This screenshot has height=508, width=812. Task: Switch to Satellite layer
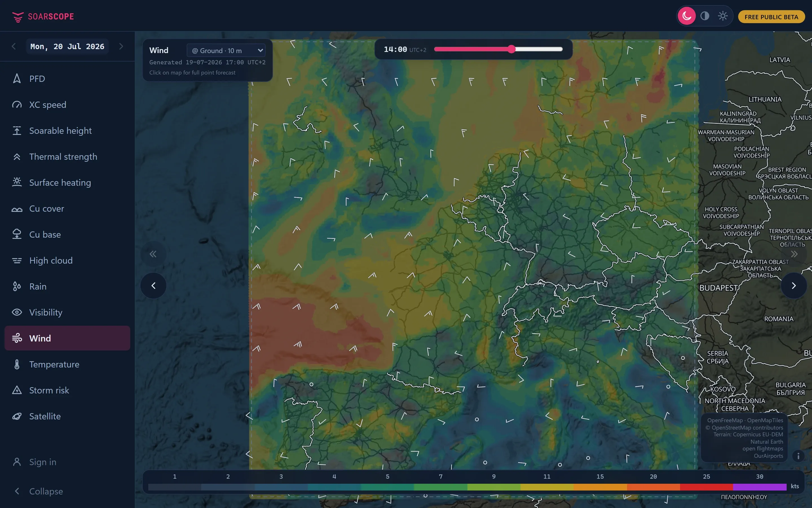coord(67,416)
